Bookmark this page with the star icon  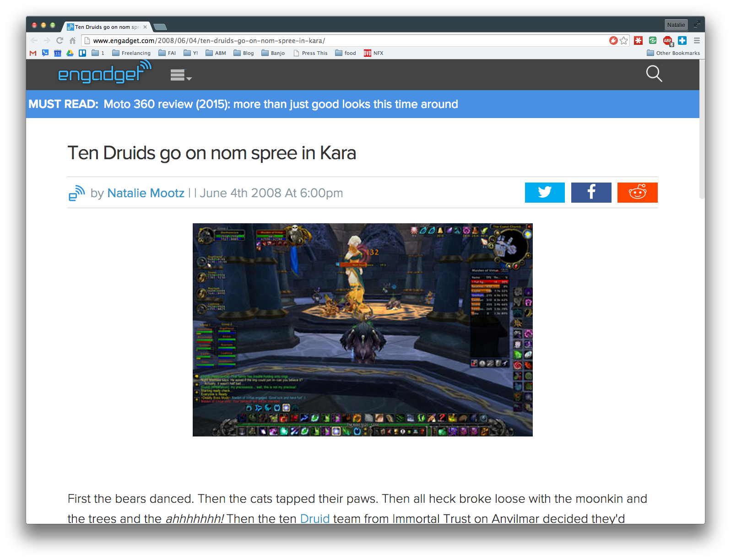(624, 40)
